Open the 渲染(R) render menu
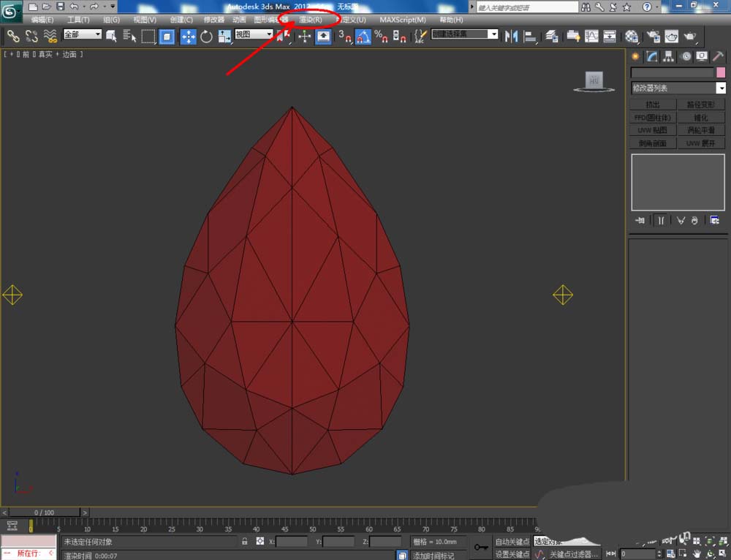The image size is (731, 560). 310,20
